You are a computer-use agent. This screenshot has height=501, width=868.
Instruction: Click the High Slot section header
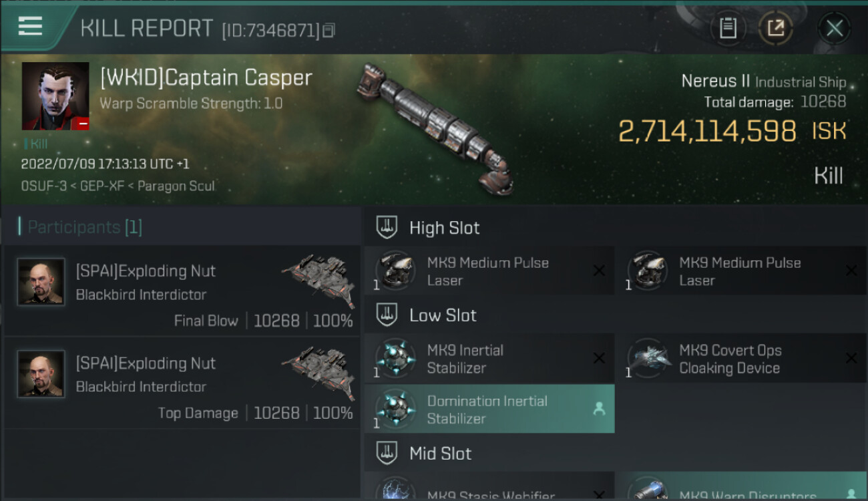click(444, 228)
